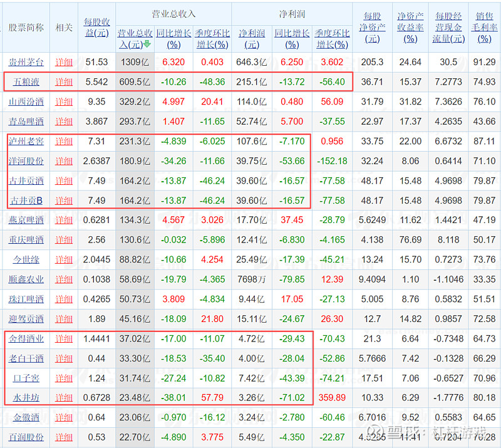Open stock 燕京啤酒
The height and width of the screenshot is (448, 501).
26,220
